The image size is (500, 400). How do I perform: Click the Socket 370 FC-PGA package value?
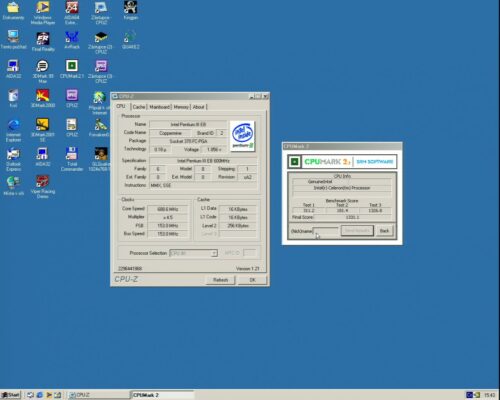(188, 141)
